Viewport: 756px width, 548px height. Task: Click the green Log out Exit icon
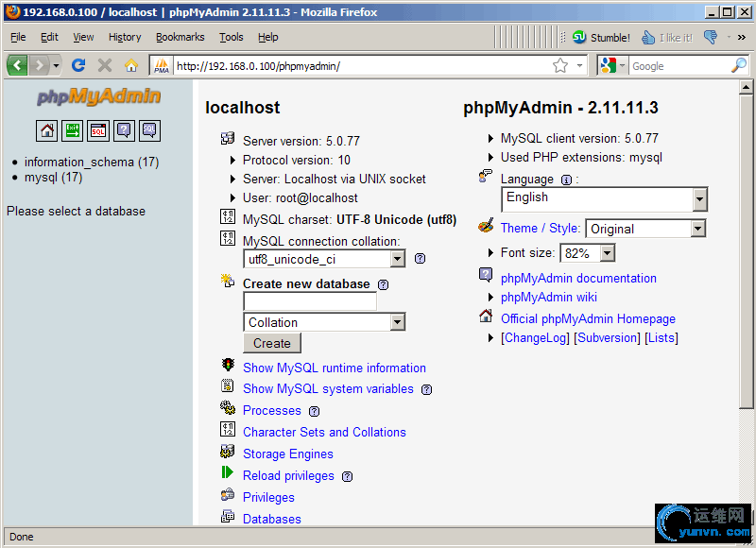(x=73, y=130)
